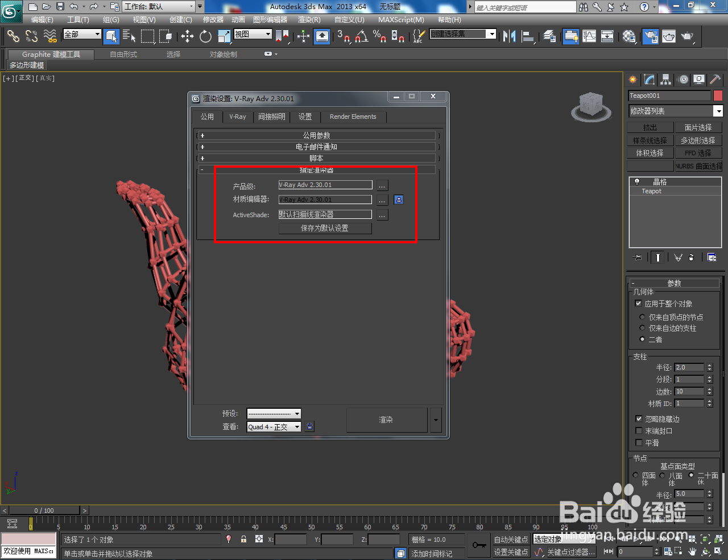Activate Select and Scale tool
This screenshot has height=560, width=728.
pos(224,36)
